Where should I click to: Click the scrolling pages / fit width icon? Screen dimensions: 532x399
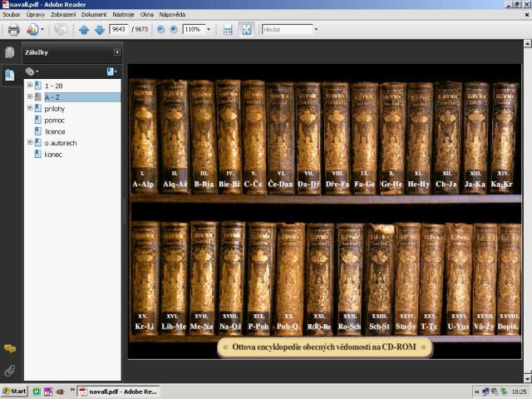(228, 30)
